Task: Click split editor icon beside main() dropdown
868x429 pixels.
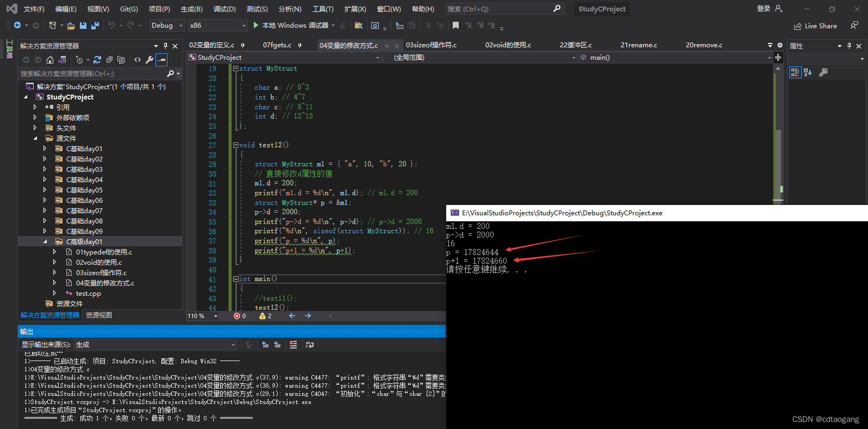Action: (778, 58)
